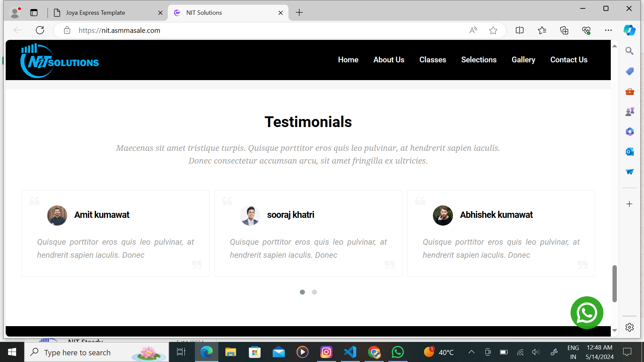Click Browser essentials heart icon
This screenshot has height=362, width=644.
(586, 31)
